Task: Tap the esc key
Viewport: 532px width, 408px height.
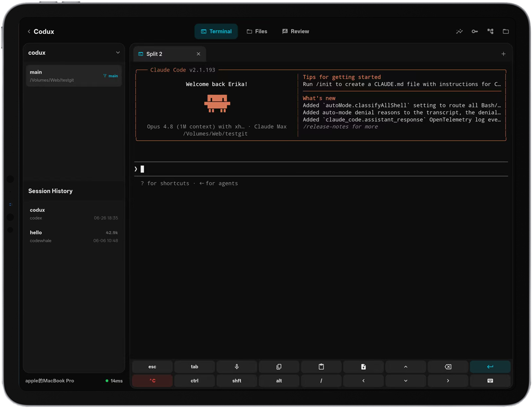Action: [152, 367]
